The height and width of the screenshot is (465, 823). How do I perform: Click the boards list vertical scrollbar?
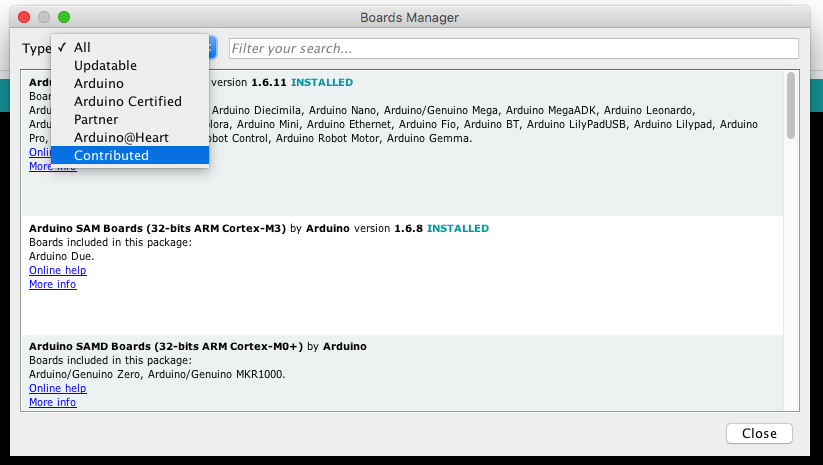click(791, 105)
